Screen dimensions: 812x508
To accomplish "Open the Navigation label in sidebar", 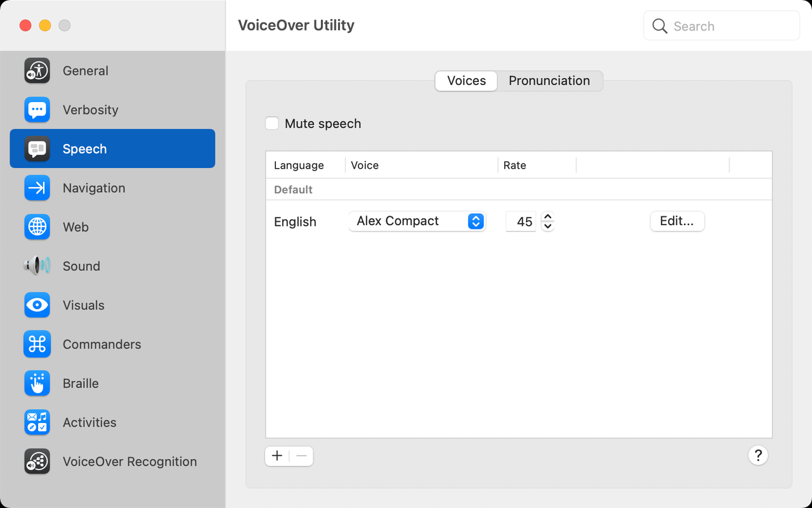I will (94, 188).
